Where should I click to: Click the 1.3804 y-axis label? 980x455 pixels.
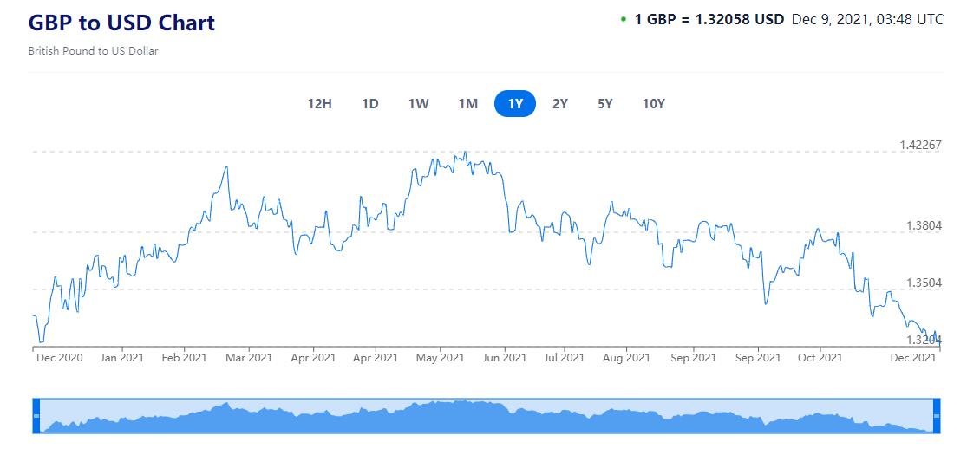click(x=924, y=225)
